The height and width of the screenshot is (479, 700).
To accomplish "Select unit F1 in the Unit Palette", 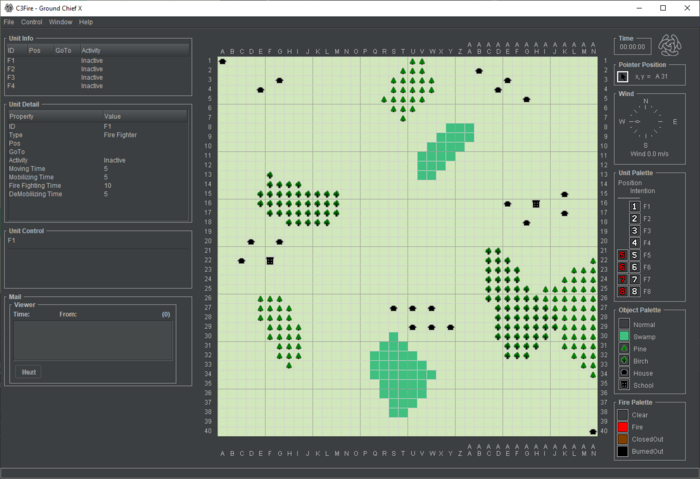I will tap(633, 206).
